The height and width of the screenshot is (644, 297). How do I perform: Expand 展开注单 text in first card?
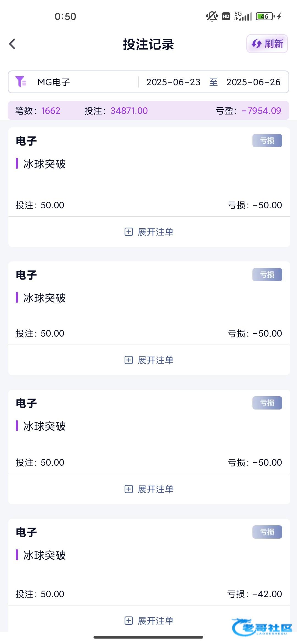point(155,232)
